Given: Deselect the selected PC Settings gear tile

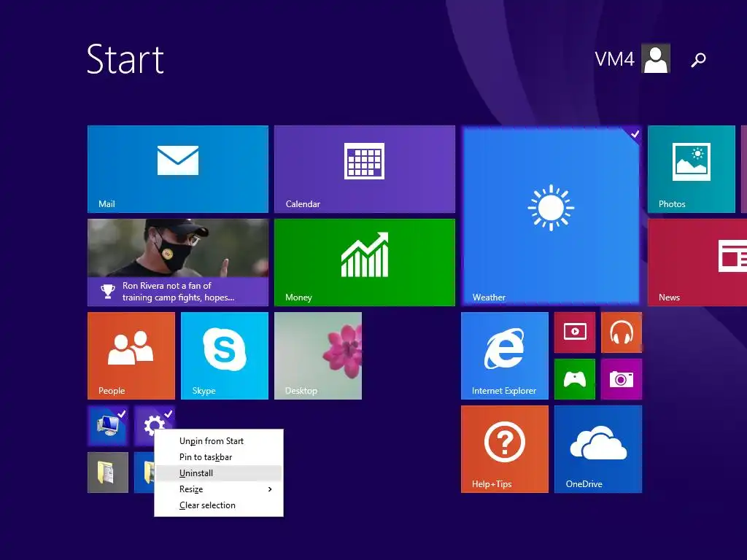Looking at the screenshot, I should [153, 418].
